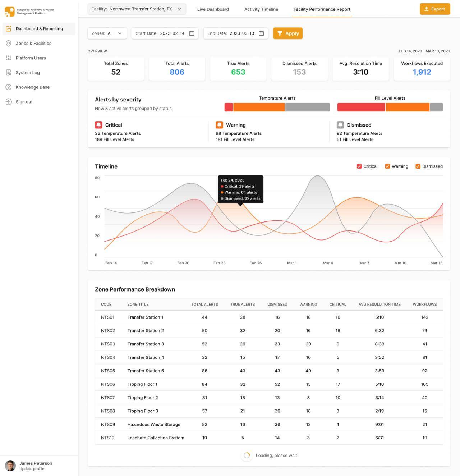Image resolution: width=460 pixels, height=476 pixels.
Task: Open Platform Users menu item
Action: [x=39, y=58]
